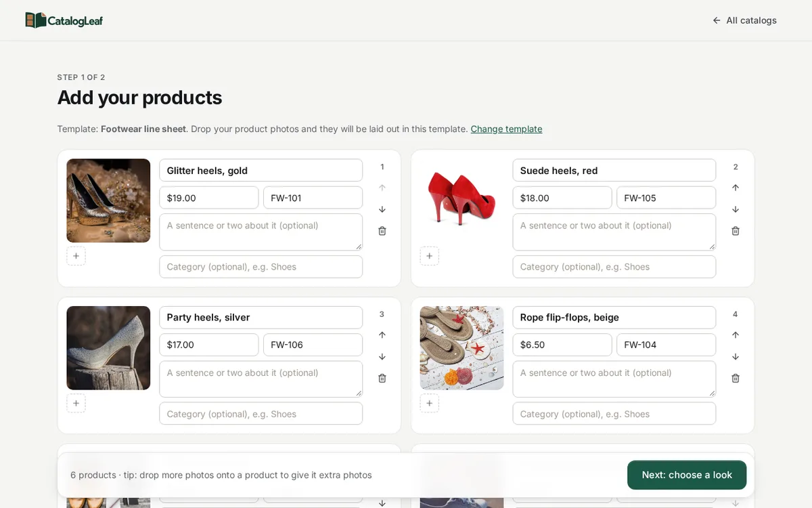Delete the Glitter heels, gold product
The height and width of the screenshot is (508, 812).
click(382, 231)
